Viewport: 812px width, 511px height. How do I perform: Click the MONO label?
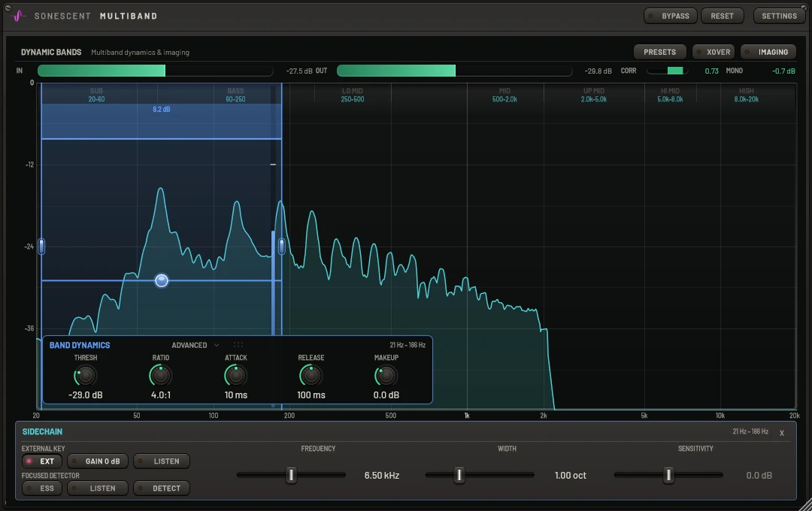(734, 71)
